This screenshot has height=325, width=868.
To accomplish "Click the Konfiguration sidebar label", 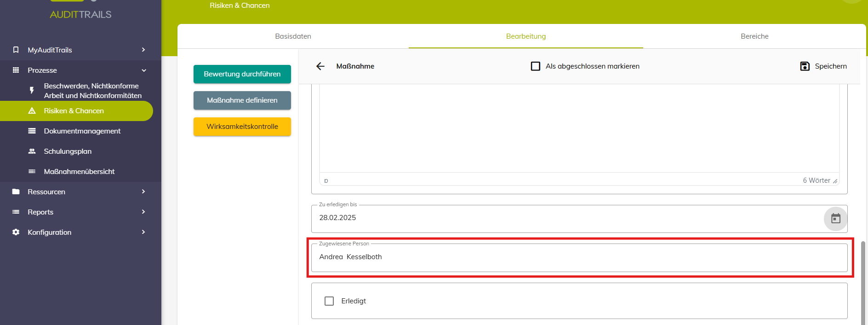I will tap(49, 232).
